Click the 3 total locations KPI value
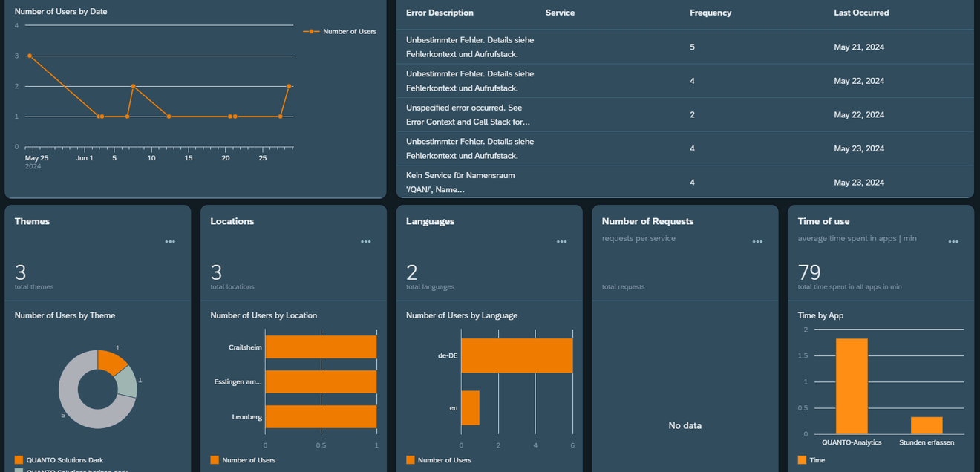 pyautogui.click(x=216, y=272)
